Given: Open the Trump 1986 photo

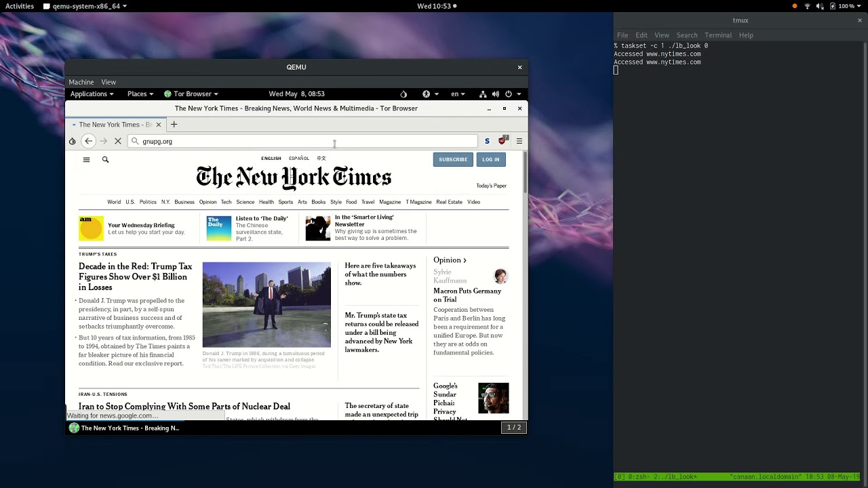Looking at the screenshot, I should pyautogui.click(x=267, y=304).
